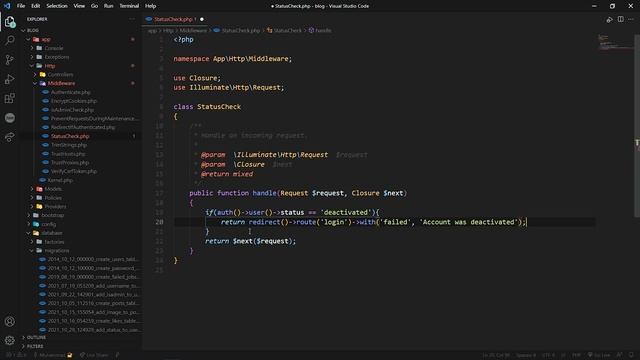Click the feedback icon in status bar

[620, 355]
